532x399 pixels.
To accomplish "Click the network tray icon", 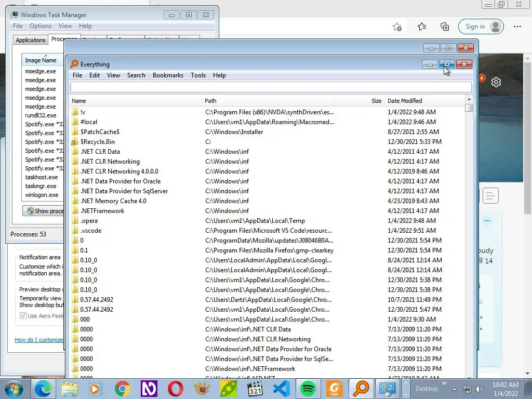I will 467,389.
